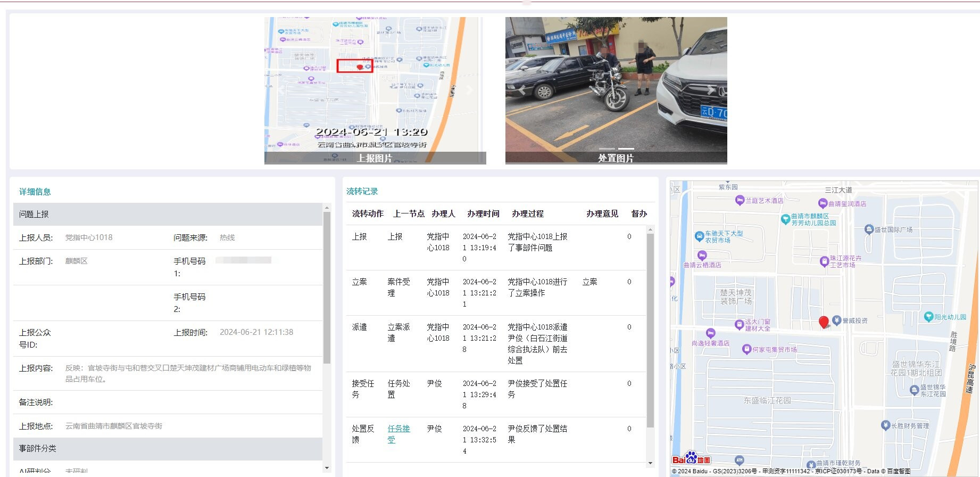Click the 尚逸轻奢酒店 map icon
Image resolution: width=980 pixels, height=477 pixels.
pyautogui.click(x=710, y=334)
